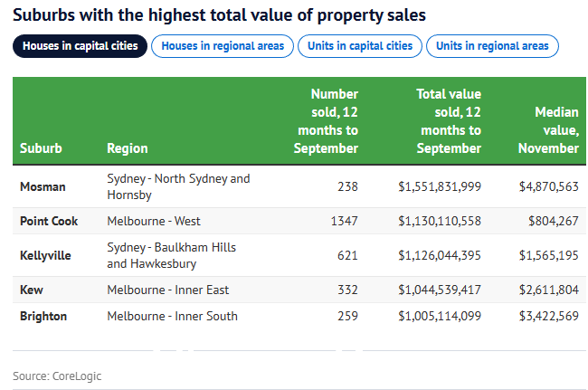Click the $1,044,539,417 total value
588x390 pixels.
[x=440, y=290]
